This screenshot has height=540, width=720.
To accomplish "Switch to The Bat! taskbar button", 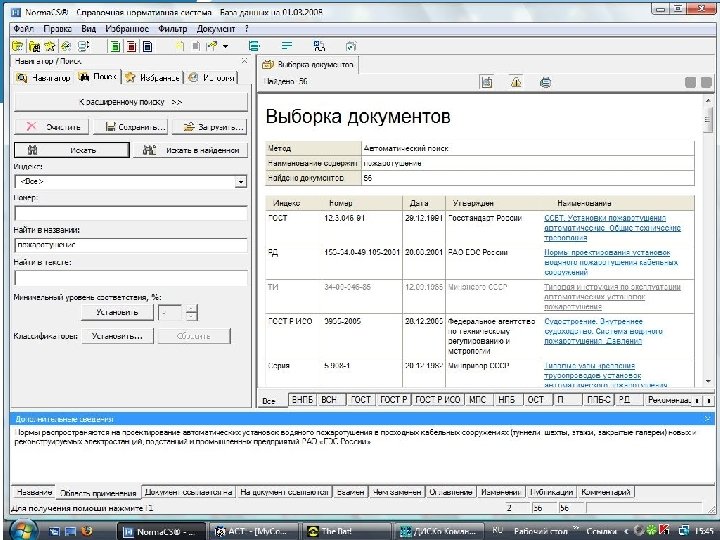I will 345,531.
